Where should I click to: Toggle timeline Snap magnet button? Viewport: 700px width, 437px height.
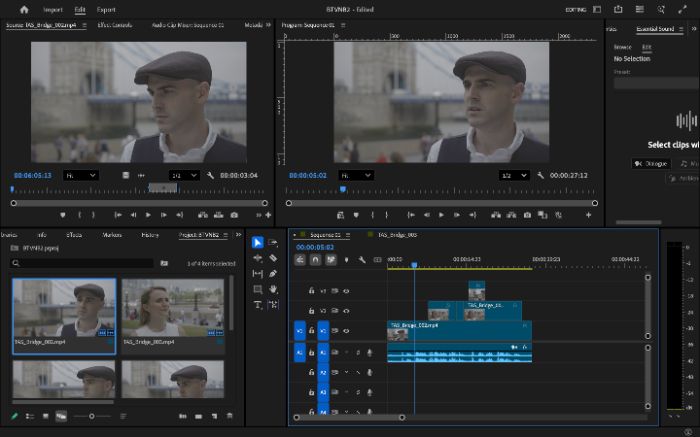pos(315,259)
